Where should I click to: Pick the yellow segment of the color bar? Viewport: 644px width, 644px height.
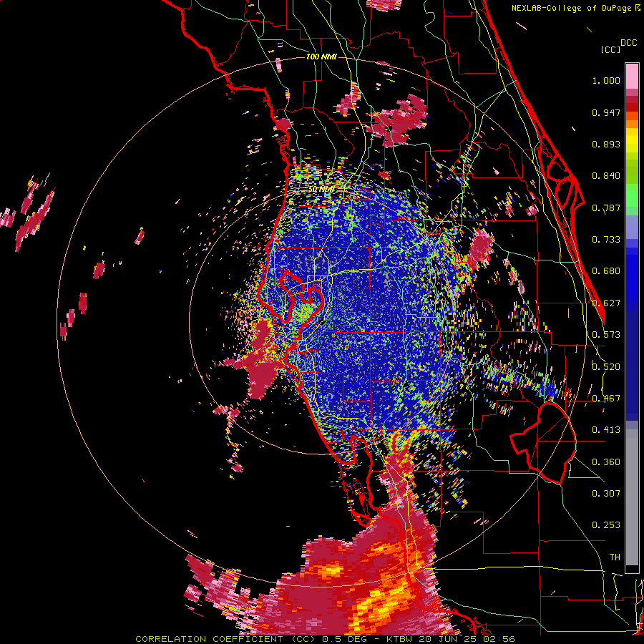tap(632, 140)
